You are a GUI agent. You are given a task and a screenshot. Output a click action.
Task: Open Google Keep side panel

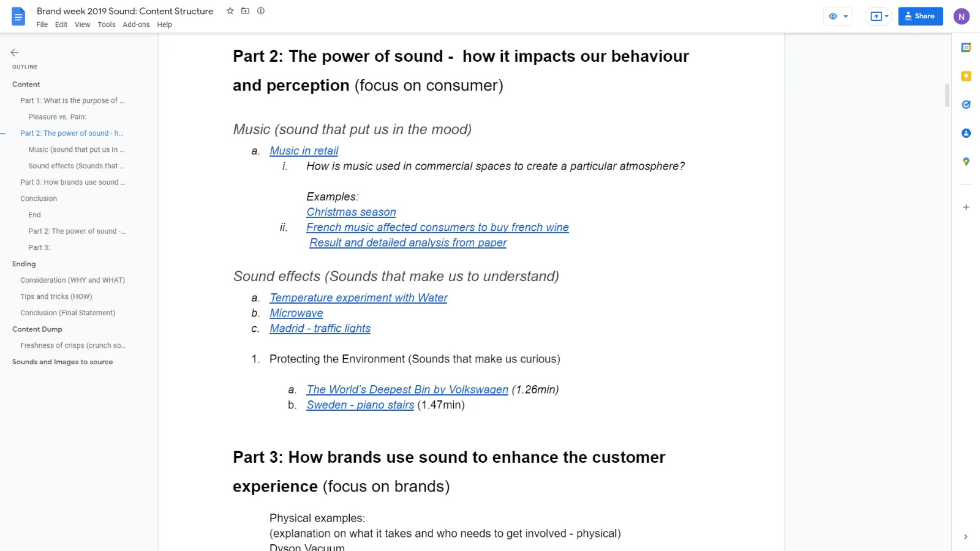[x=966, y=77]
